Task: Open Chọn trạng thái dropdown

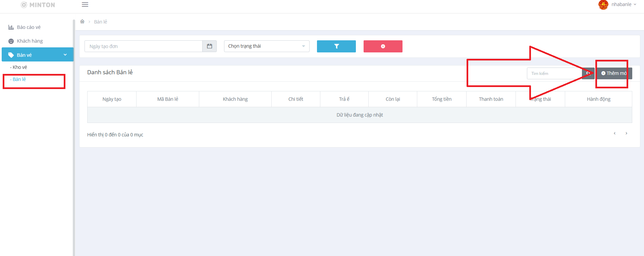Action: pyautogui.click(x=266, y=46)
